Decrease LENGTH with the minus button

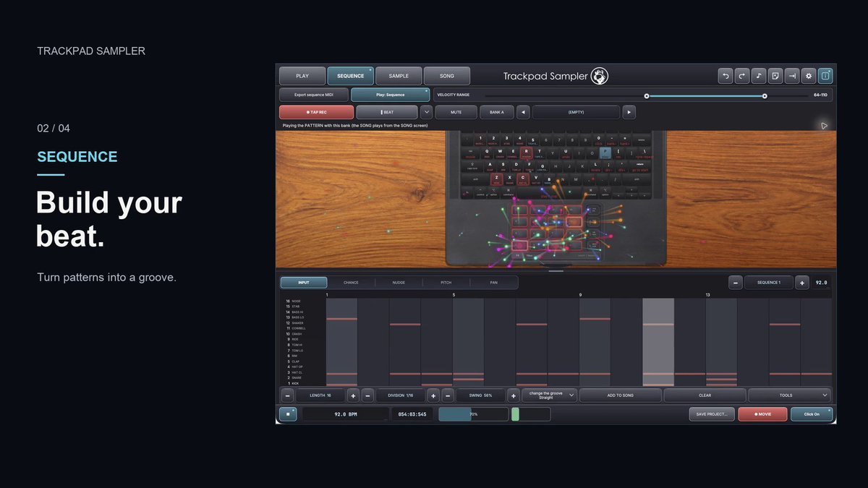click(287, 395)
